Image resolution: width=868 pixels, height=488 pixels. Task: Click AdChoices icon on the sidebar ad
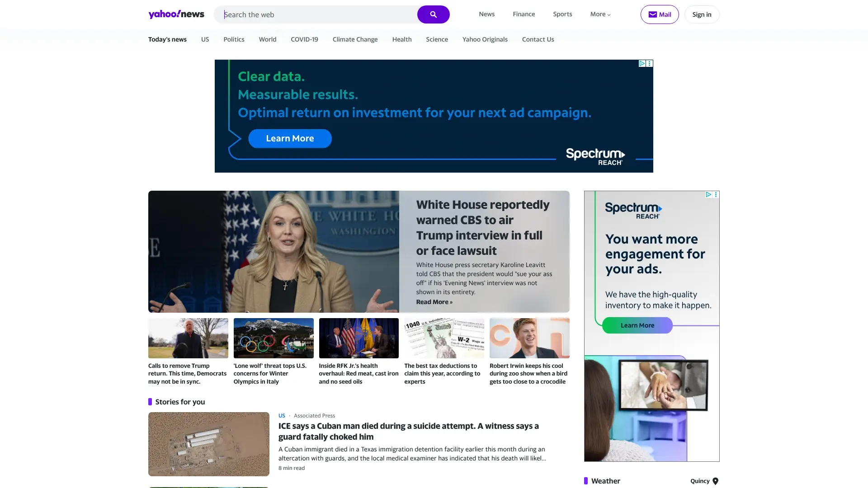tap(708, 195)
